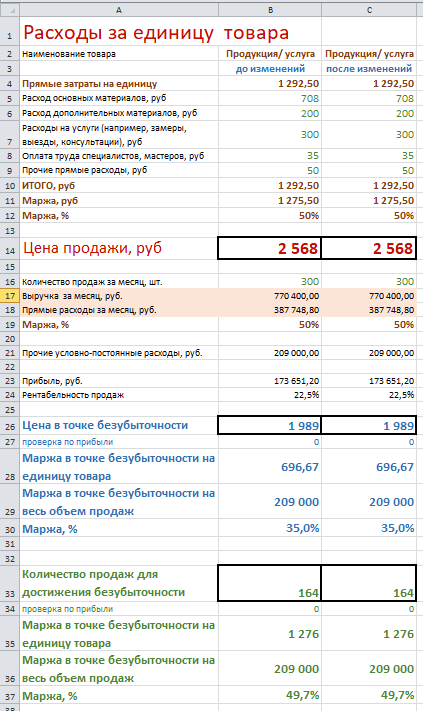Select break-even quantity 164 in column C

click(369, 583)
